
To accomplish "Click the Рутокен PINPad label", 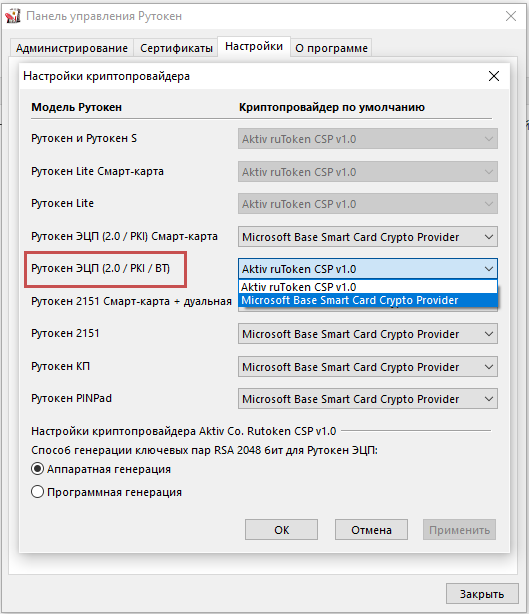I will [71, 399].
